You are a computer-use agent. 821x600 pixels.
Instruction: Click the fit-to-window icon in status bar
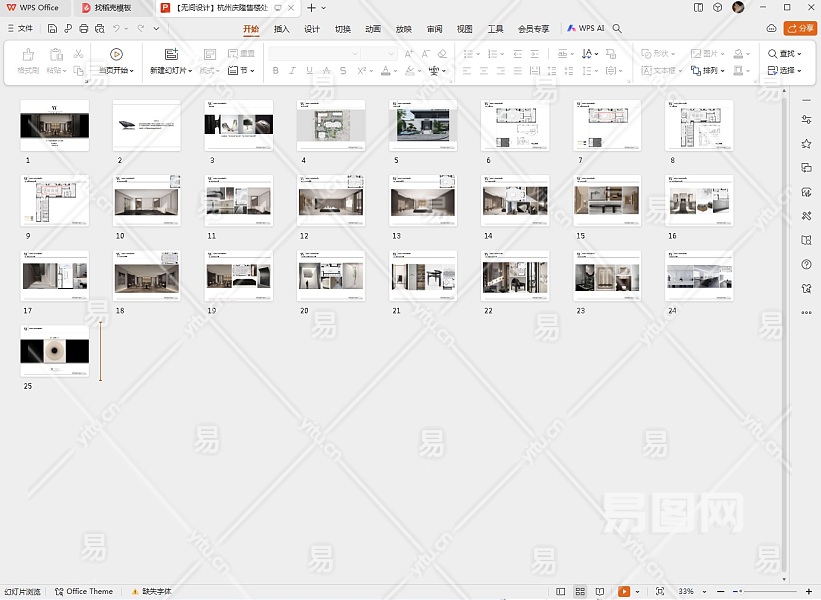click(659, 592)
